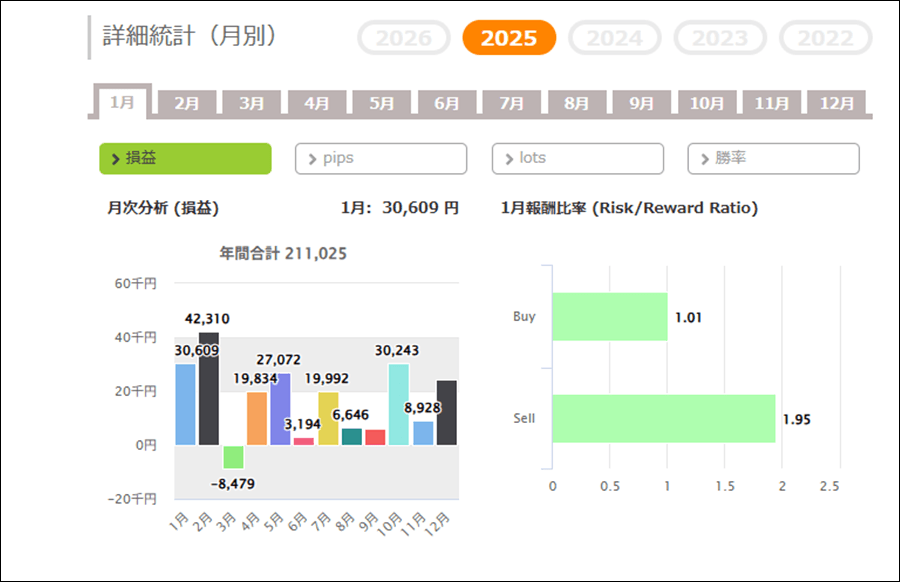Click the 1月: 30,609 円 total text
900x582 pixels.
pos(400,208)
